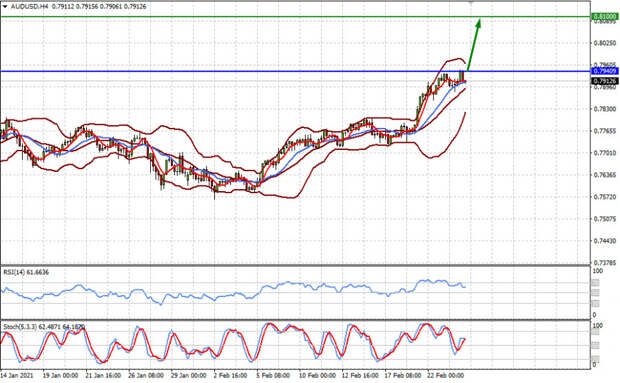Select the green 0.81000 price level label
The image size is (620, 383).
click(x=605, y=17)
